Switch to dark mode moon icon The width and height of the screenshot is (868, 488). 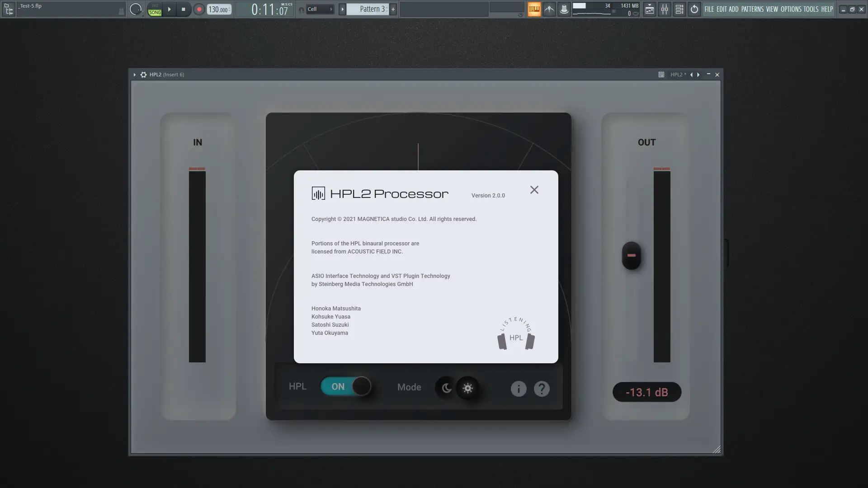(x=446, y=388)
